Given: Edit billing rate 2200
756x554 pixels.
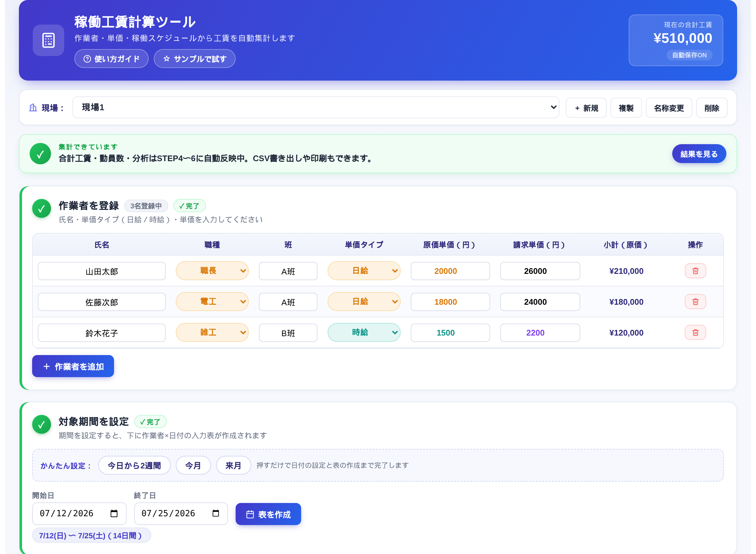Looking at the screenshot, I should 540,333.
